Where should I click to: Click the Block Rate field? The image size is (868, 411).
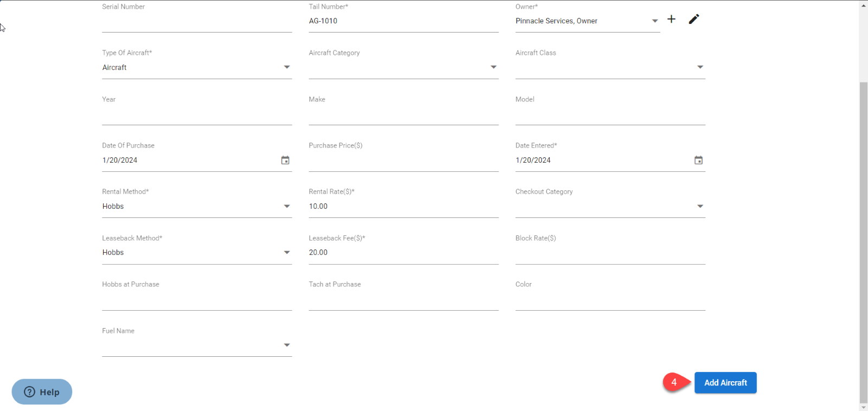pos(610,253)
